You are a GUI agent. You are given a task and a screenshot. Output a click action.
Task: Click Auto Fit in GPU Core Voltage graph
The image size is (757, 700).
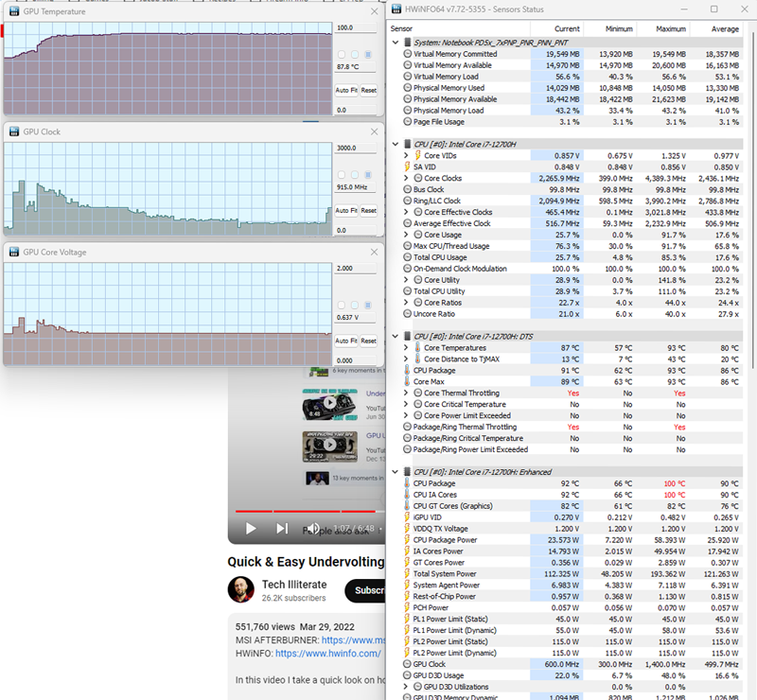[346, 341]
